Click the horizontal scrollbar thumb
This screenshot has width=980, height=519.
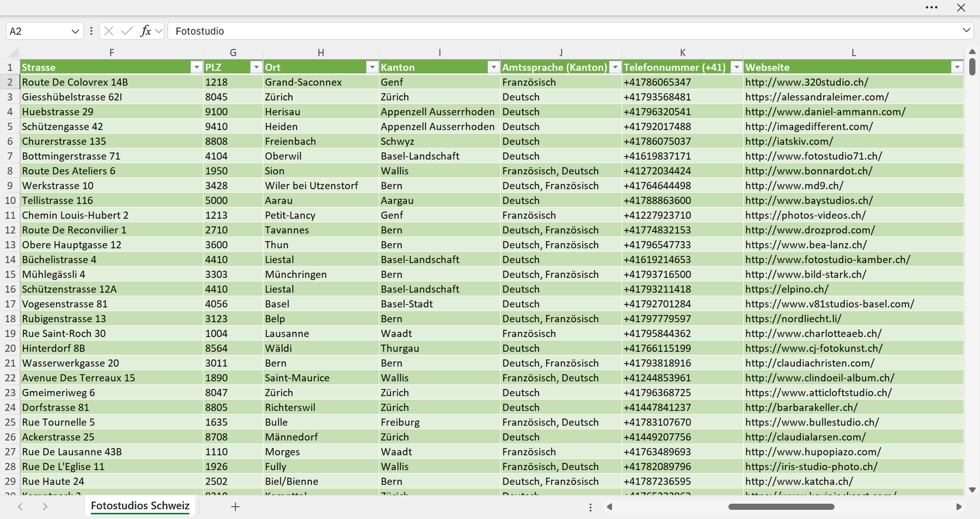pos(781,506)
